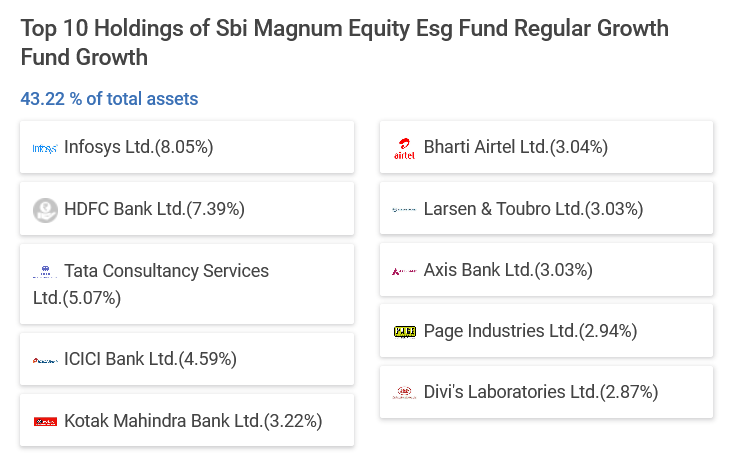Select Tata Consultancy Services Ltd. text

(166, 271)
